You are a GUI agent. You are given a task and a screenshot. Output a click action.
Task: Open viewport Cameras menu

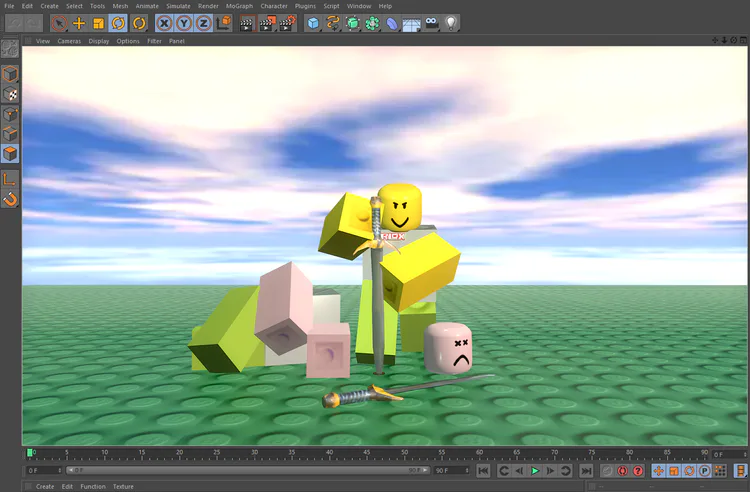[69, 41]
